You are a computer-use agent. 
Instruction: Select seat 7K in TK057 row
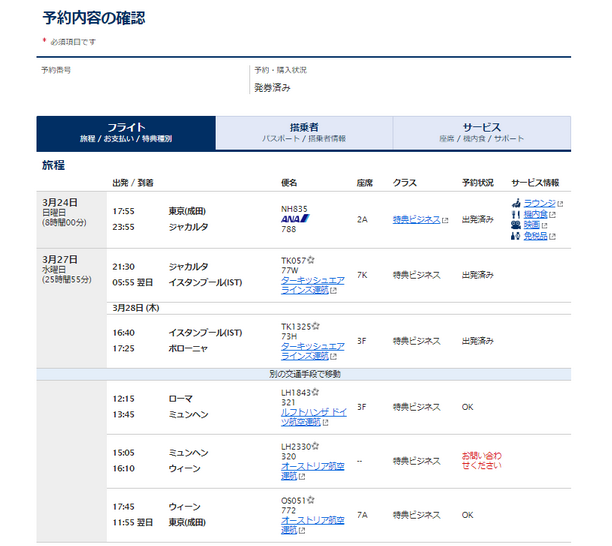point(362,275)
